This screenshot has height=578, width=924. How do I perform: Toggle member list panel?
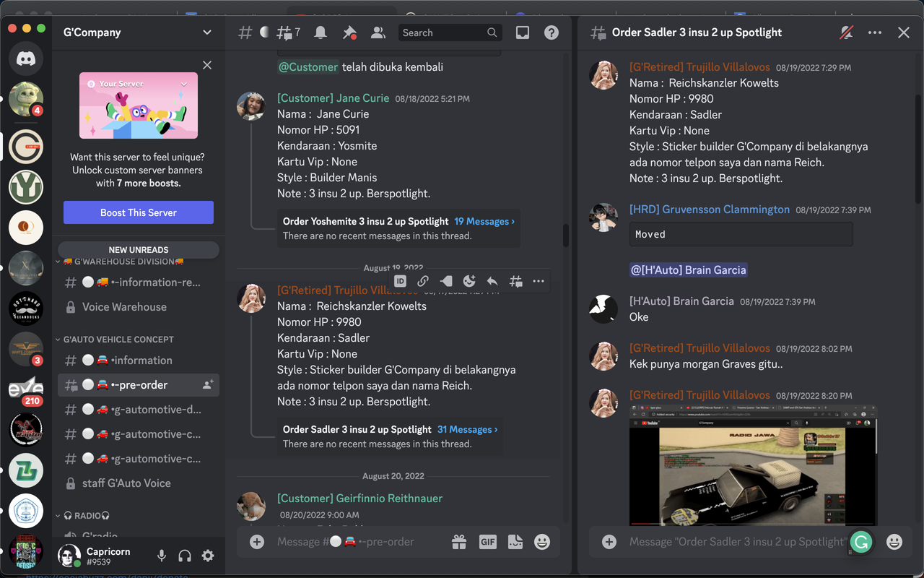378,33
